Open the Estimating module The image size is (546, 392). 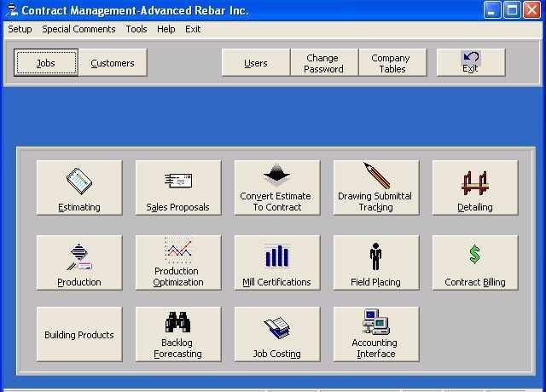point(79,187)
